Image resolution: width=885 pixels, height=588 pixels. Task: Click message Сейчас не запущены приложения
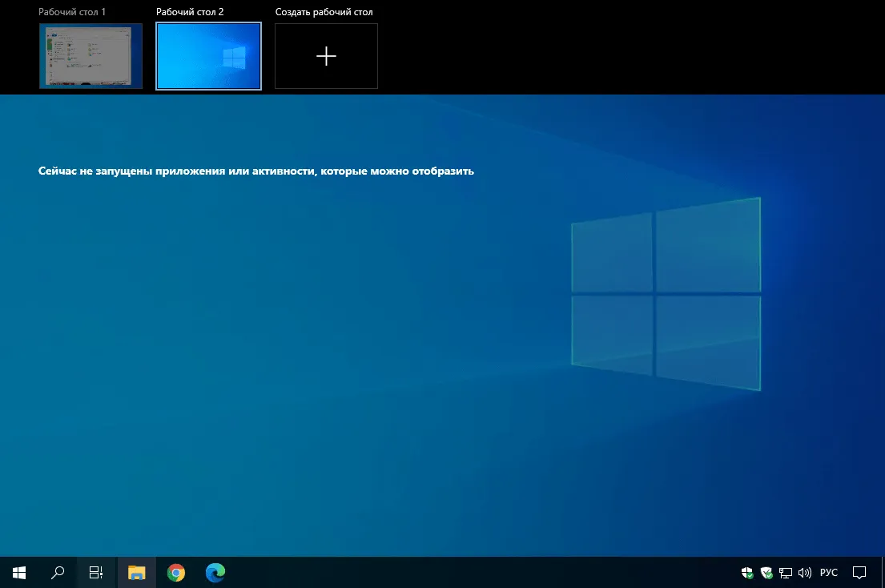coord(256,171)
